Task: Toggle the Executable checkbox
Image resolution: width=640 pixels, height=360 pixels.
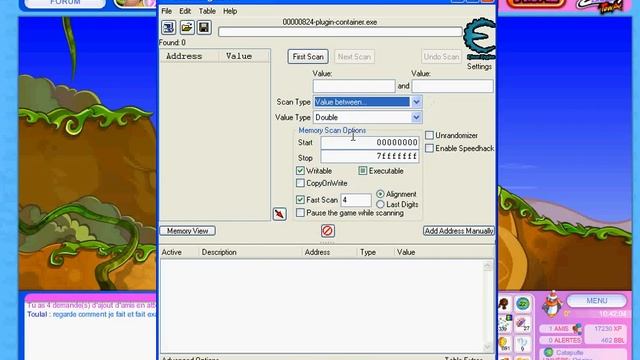Action: 362,171
